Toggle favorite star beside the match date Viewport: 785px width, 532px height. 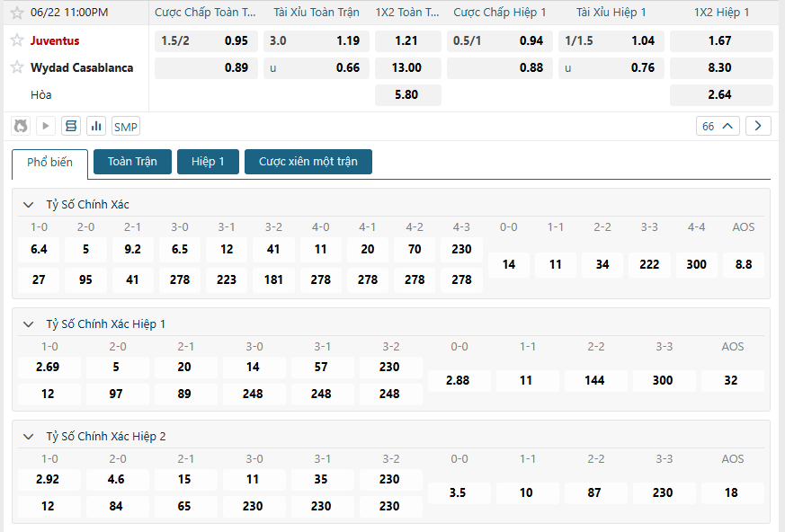tap(17, 13)
